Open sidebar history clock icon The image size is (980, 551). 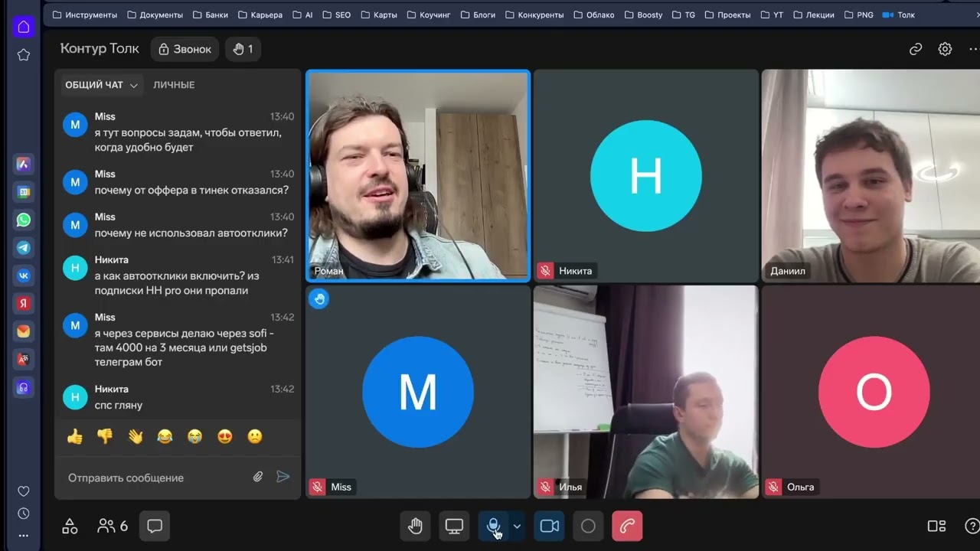coord(23,514)
